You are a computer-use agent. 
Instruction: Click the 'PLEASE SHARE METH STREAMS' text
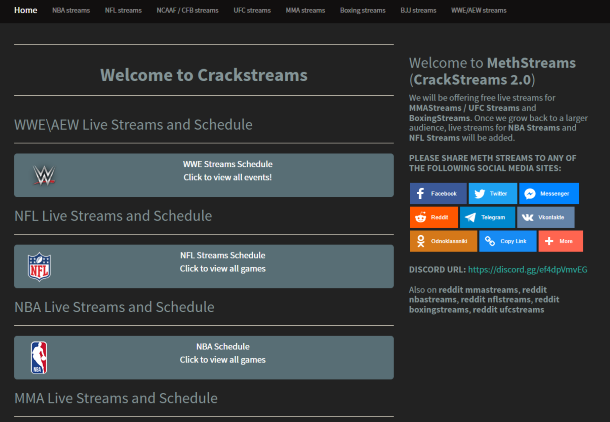point(493,163)
